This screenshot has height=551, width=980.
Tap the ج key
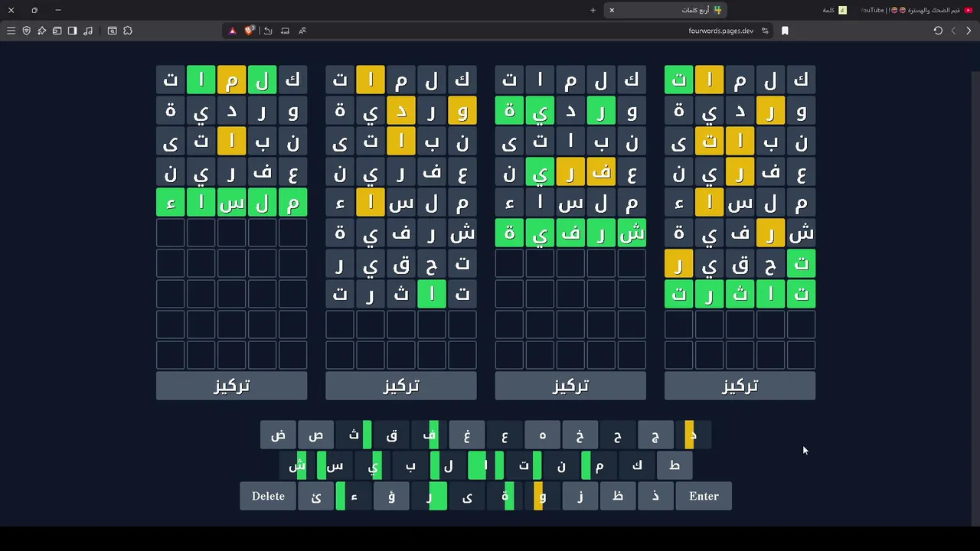pos(655,435)
